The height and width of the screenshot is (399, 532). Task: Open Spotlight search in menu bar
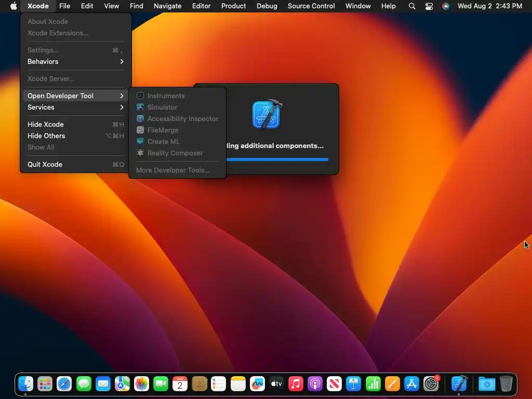click(x=412, y=6)
